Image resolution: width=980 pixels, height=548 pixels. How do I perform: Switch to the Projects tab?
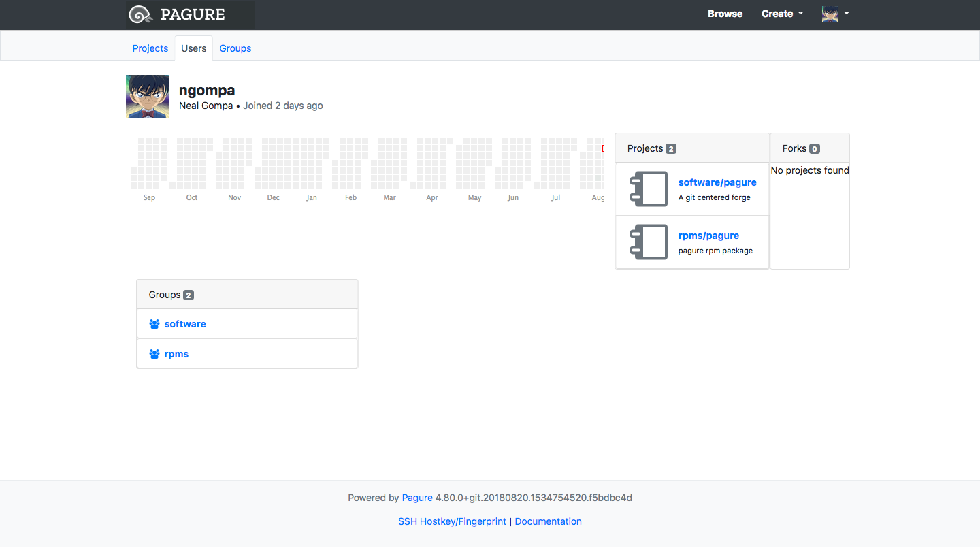pyautogui.click(x=150, y=48)
